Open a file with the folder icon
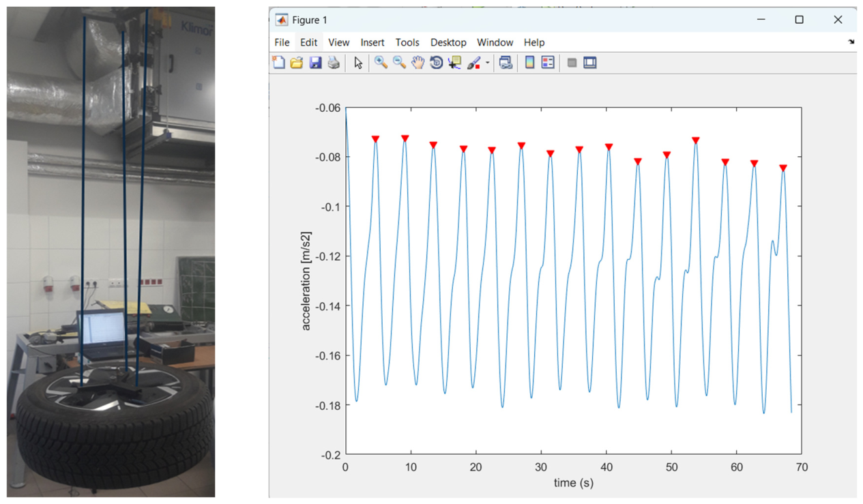 (296, 63)
